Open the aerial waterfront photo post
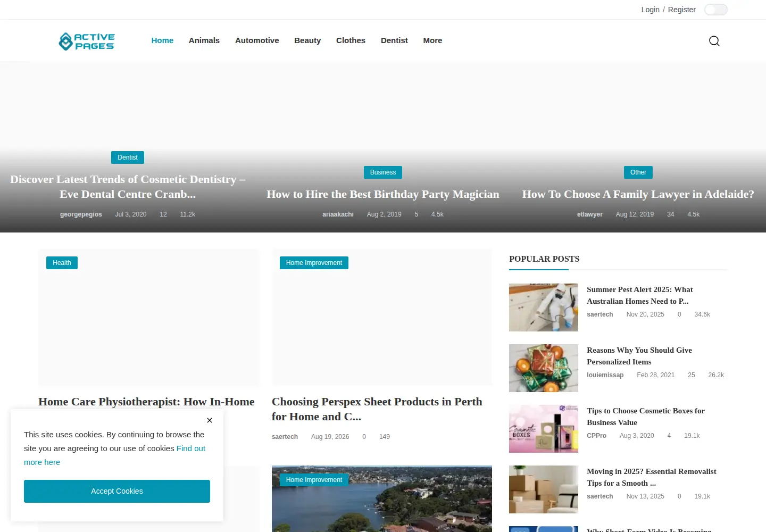This screenshot has width=766, height=532. pos(382,499)
